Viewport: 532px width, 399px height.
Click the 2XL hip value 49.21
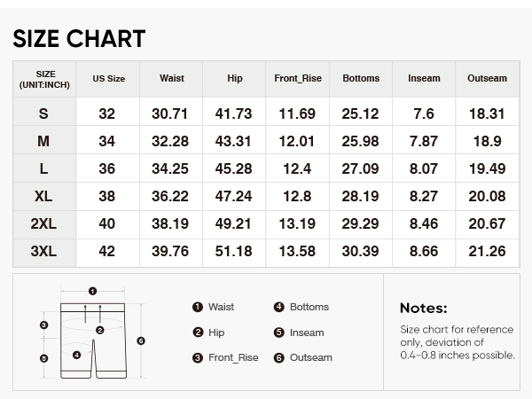pos(233,224)
